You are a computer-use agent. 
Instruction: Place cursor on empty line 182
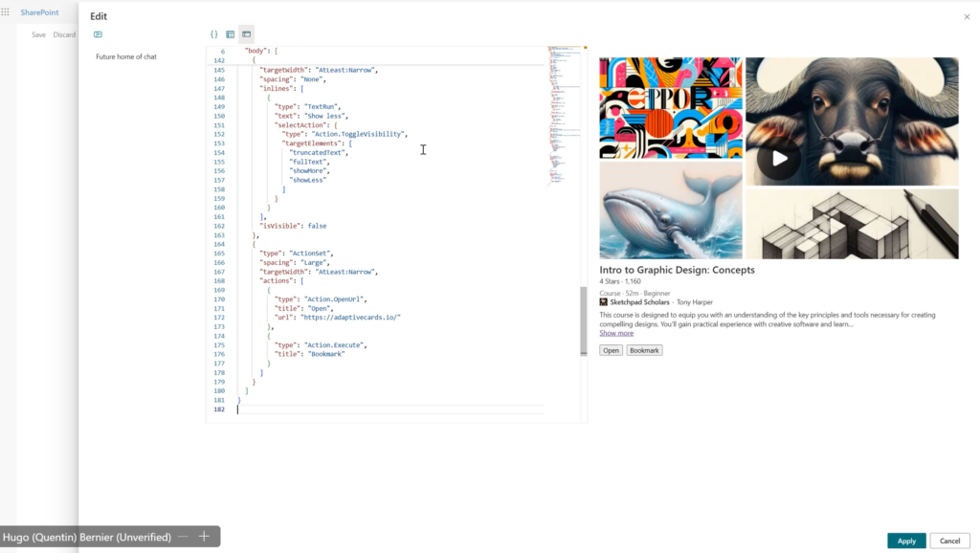390,409
